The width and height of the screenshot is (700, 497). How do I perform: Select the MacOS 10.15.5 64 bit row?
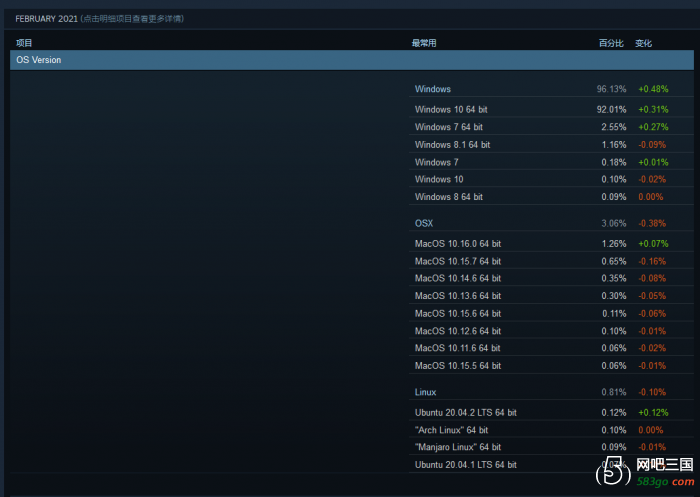pyautogui.click(x=551, y=366)
